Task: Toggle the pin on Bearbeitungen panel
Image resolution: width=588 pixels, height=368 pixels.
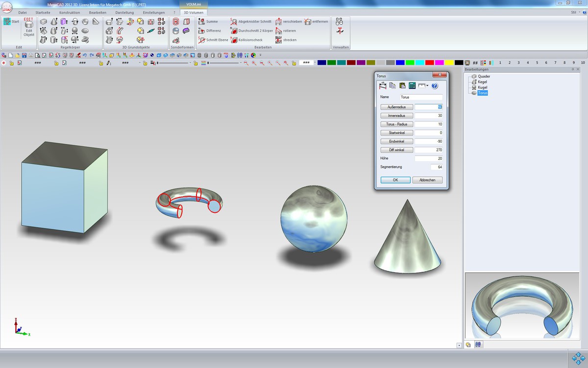Action: 572,70
